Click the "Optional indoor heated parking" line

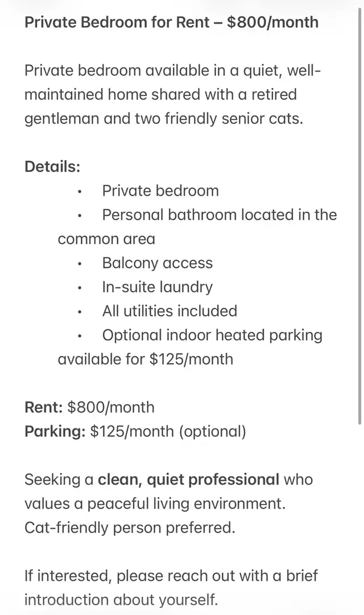click(x=212, y=335)
